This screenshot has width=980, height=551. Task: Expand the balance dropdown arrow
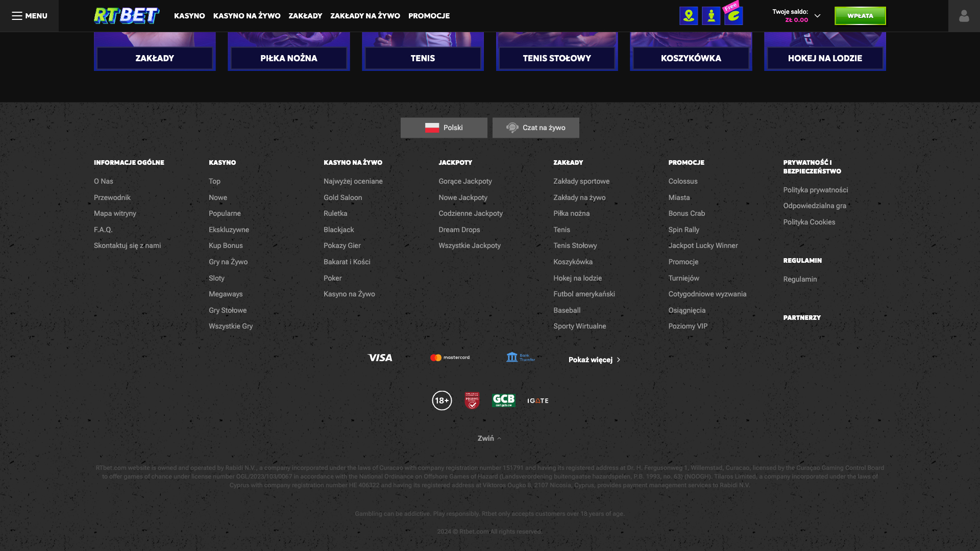[x=817, y=16]
